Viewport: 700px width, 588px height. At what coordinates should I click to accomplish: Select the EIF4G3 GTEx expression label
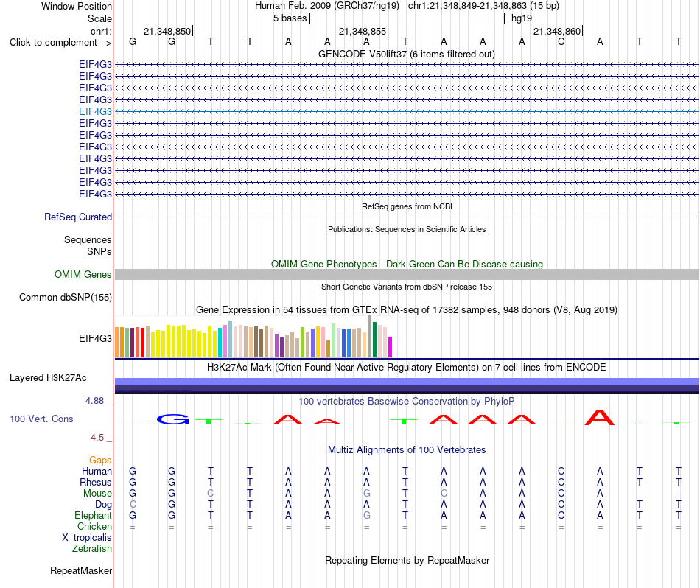pos(95,338)
